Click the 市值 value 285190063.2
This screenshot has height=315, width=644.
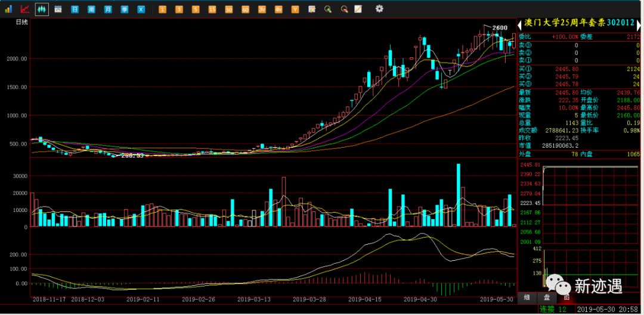[559, 146]
